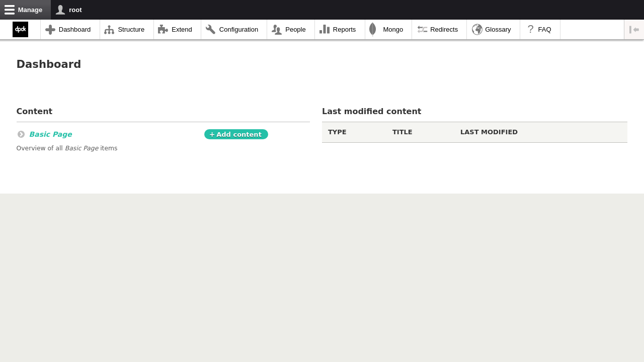Click the hamburger Manage menu icon

coord(10,10)
